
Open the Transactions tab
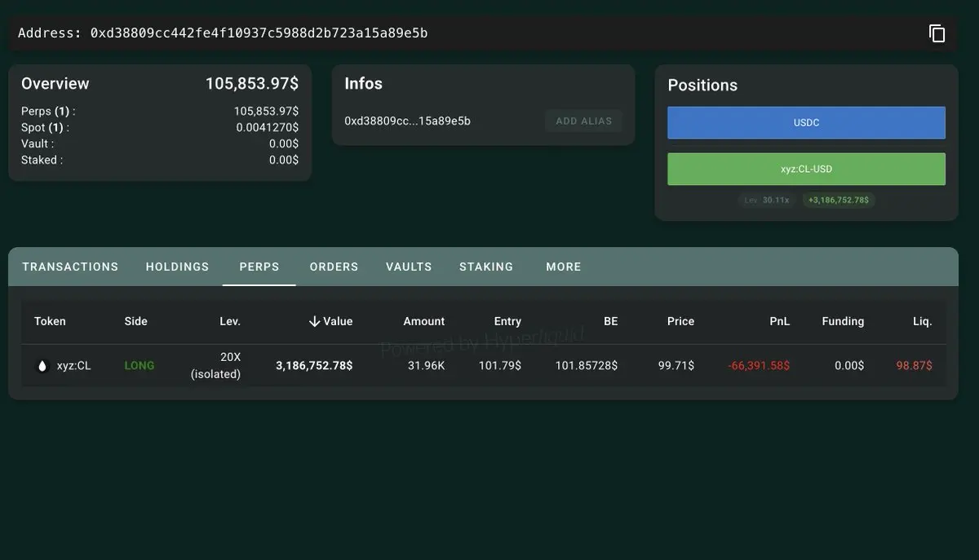coord(70,267)
